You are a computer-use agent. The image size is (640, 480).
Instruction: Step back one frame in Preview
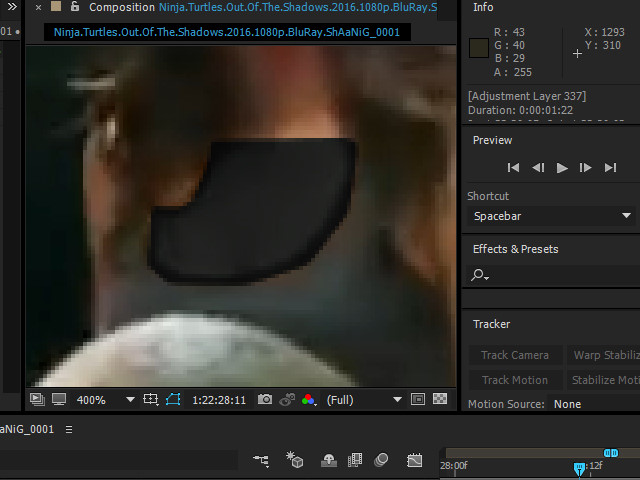(538, 167)
